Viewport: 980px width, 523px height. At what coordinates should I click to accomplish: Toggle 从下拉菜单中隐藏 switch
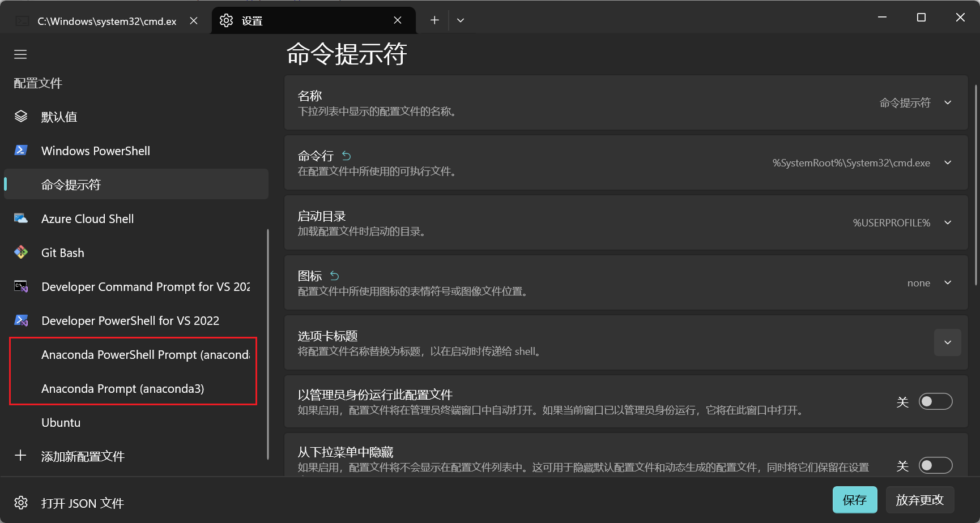pos(935,465)
